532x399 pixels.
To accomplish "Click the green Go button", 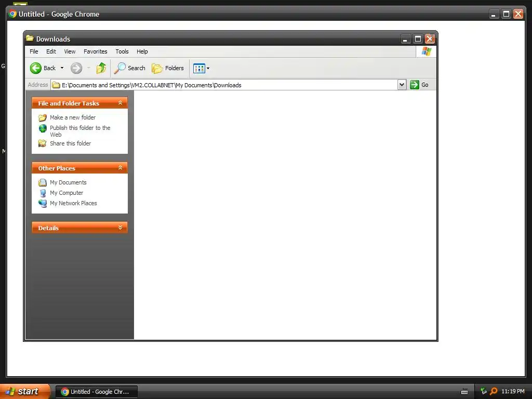I will [x=419, y=85].
